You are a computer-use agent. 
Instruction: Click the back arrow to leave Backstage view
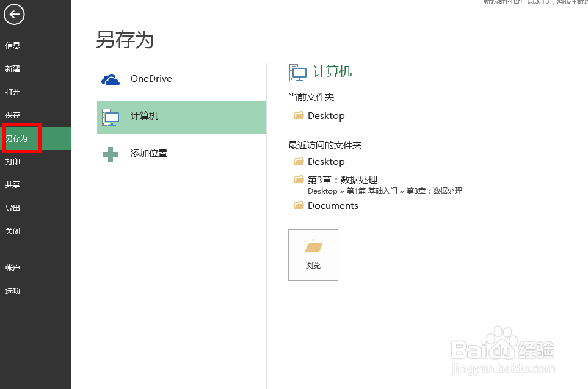[x=14, y=15]
